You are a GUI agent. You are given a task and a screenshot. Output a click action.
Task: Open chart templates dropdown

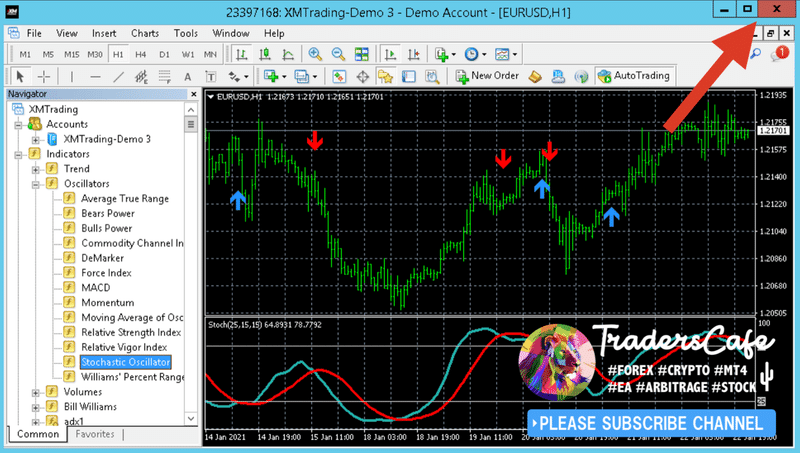(506, 54)
